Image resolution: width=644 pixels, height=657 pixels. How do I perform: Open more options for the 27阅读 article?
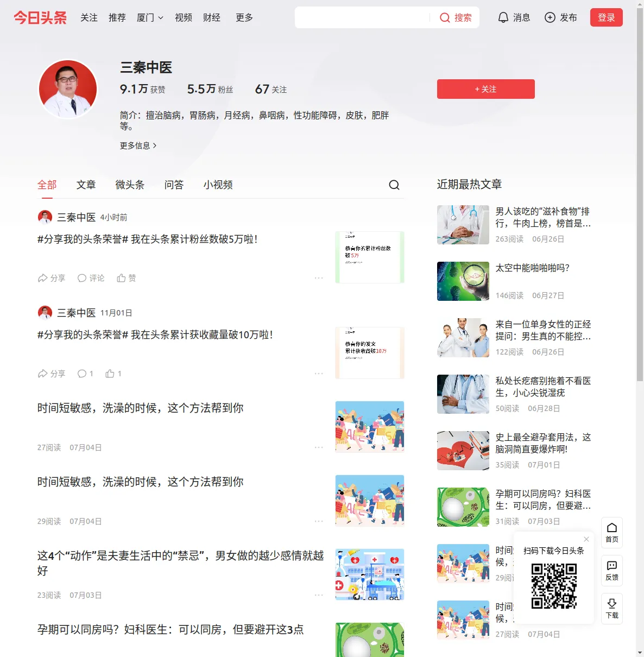[319, 447]
